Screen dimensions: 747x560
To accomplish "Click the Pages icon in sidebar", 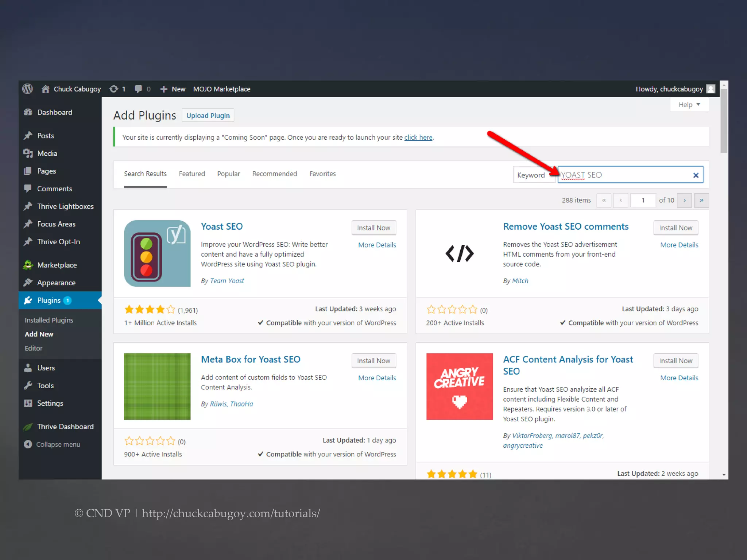I will 28,171.
